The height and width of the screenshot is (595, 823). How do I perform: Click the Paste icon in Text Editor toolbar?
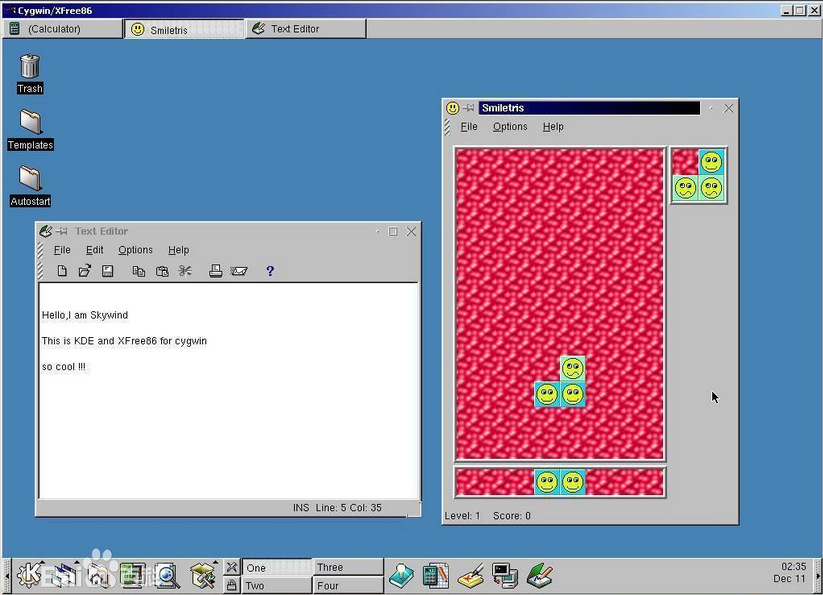pyautogui.click(x=162, y=271)
